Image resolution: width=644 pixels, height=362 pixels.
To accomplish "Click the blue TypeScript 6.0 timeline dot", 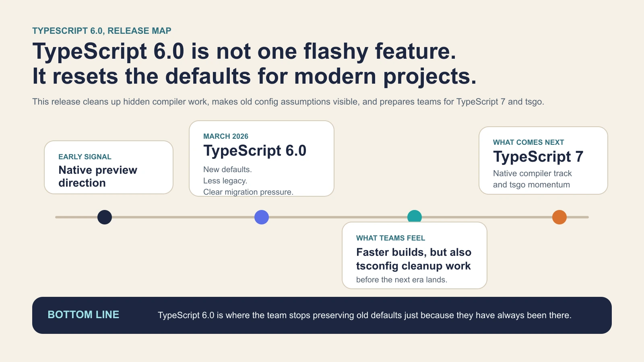I will pos(261,217).
